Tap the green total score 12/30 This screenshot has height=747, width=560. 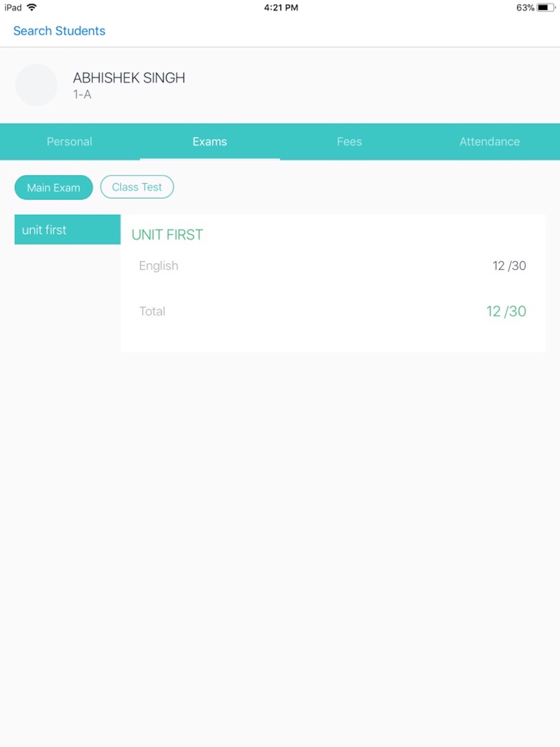click(506, 311)
